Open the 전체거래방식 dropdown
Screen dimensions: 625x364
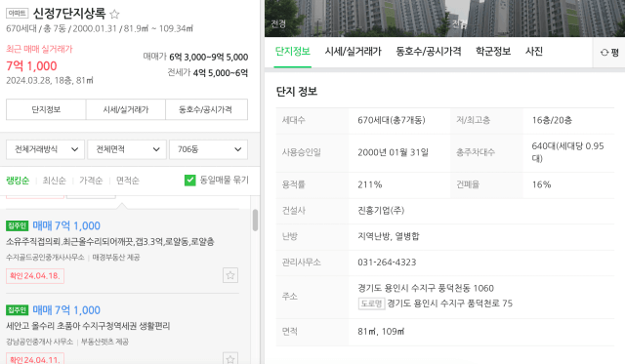[46, 149]
